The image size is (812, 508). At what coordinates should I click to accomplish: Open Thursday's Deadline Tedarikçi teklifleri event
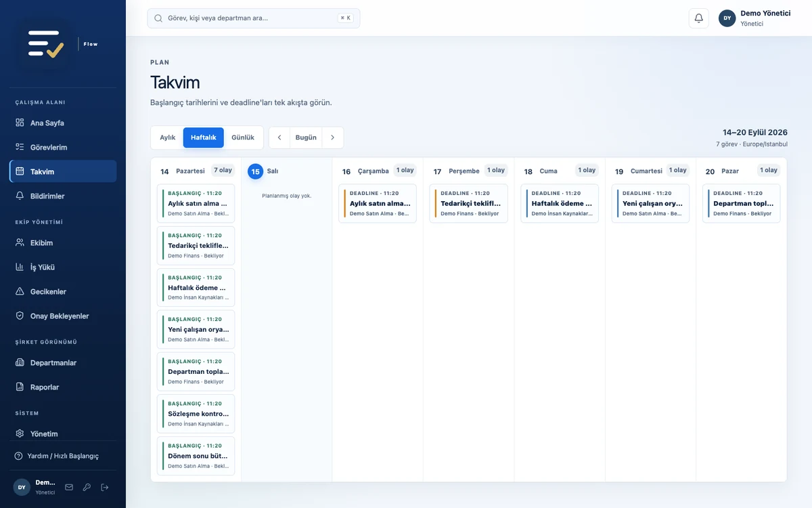coord(469,203)
